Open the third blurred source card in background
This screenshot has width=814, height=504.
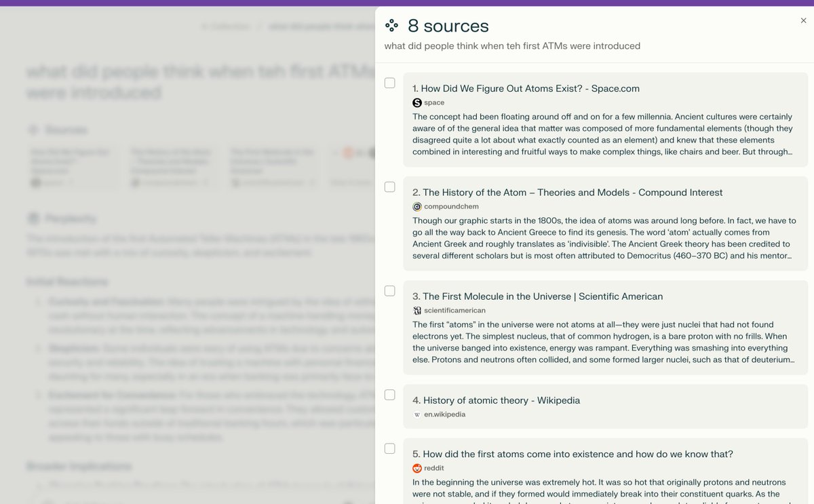click(x=273, y=166)
